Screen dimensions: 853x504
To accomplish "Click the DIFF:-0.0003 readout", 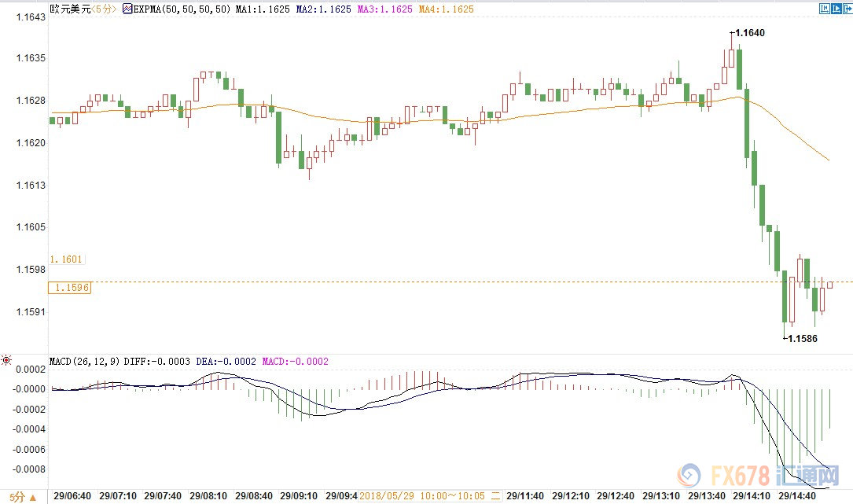I will pyautogui.click(x=157, y=362).
